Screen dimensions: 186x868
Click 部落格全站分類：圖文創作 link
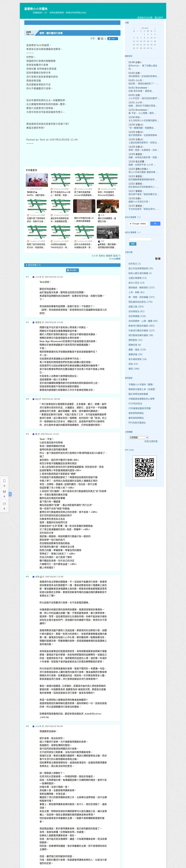pyautogui.click(x=150, y=18)
